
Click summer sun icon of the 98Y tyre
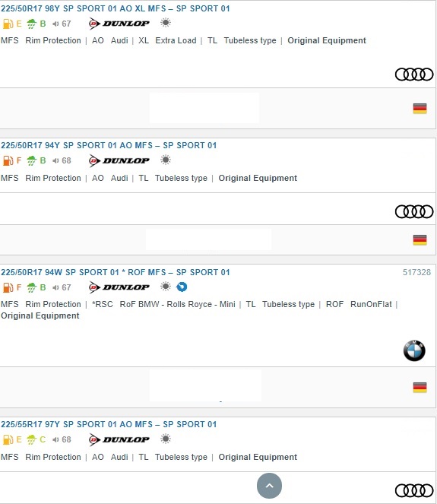[x=166, y=23]
